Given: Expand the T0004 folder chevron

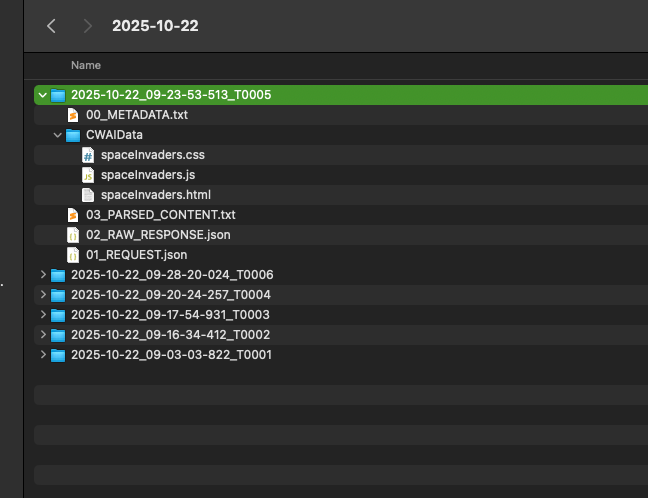Looking at the screenshot, I should click(41, 295).
